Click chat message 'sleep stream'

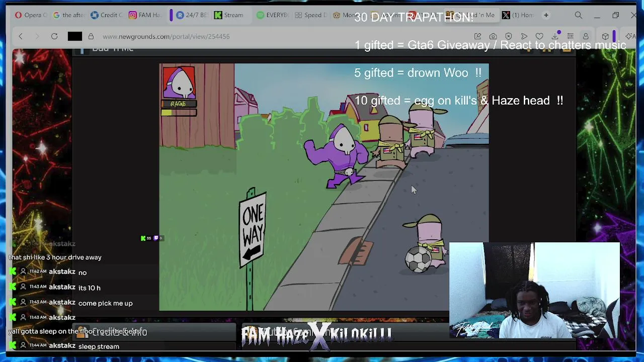pos(99,346)
